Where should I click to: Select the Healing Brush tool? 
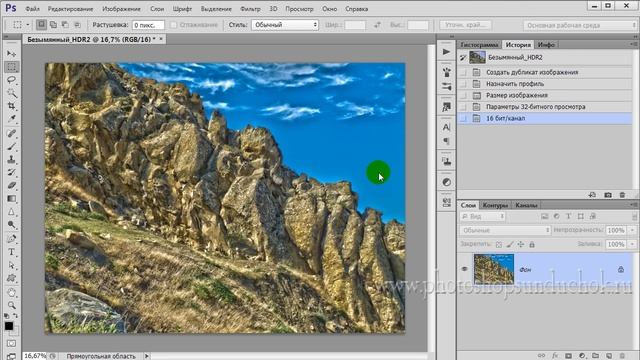tap(11, 133)
